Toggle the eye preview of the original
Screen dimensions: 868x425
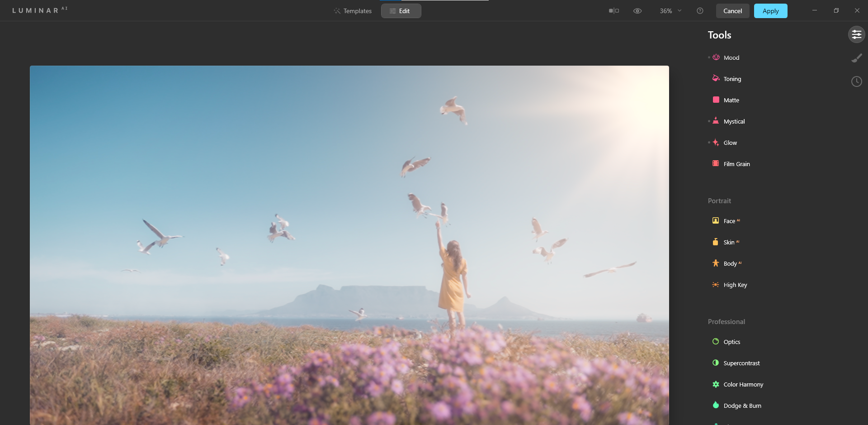click(x=637, y=11)
